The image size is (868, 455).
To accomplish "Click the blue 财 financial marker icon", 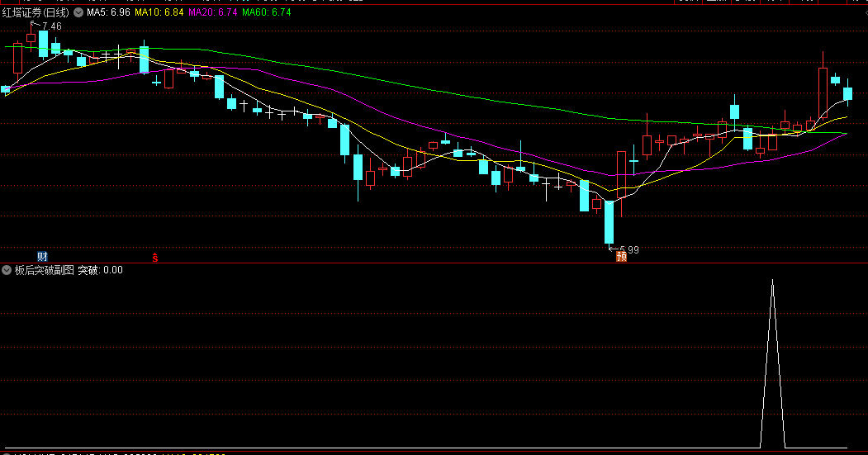I will click(x=43, y=256).
